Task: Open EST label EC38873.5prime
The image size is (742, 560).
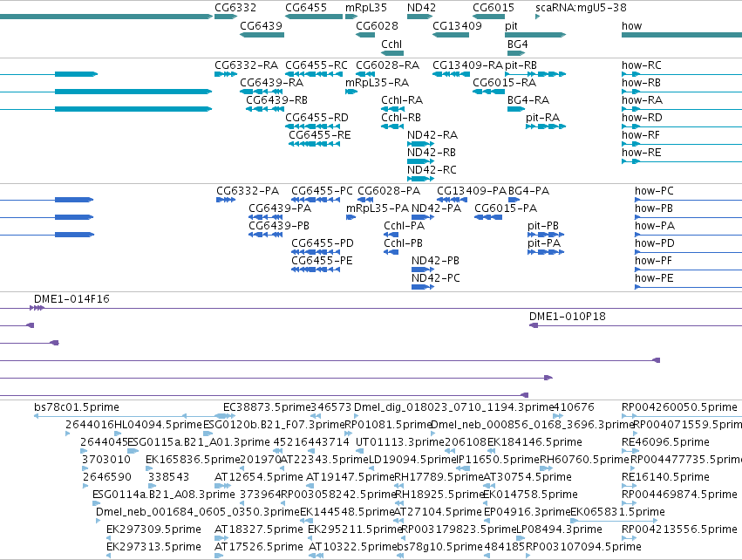Action: tap(267, 407)
